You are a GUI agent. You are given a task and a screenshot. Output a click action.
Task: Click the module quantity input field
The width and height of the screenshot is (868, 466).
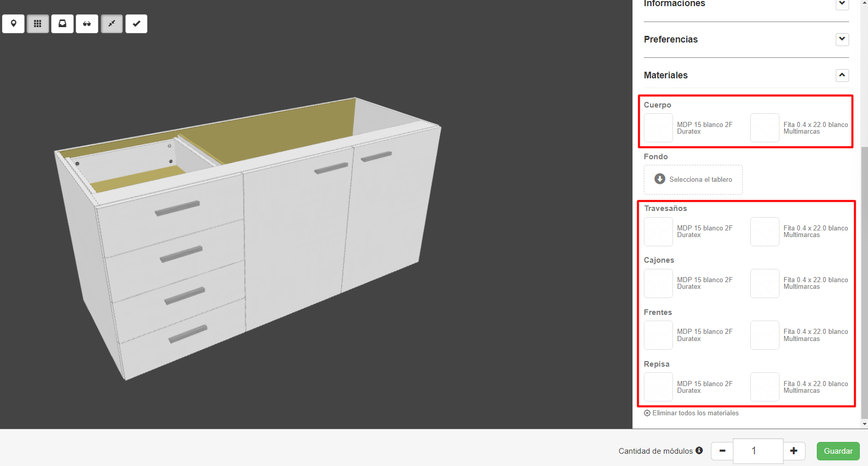coord(758,451)
